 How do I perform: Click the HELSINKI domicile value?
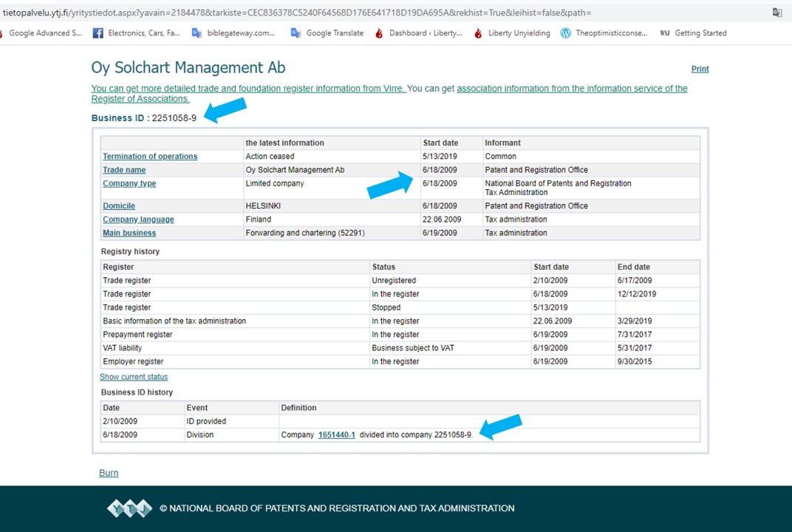click(x=263, y=205)
